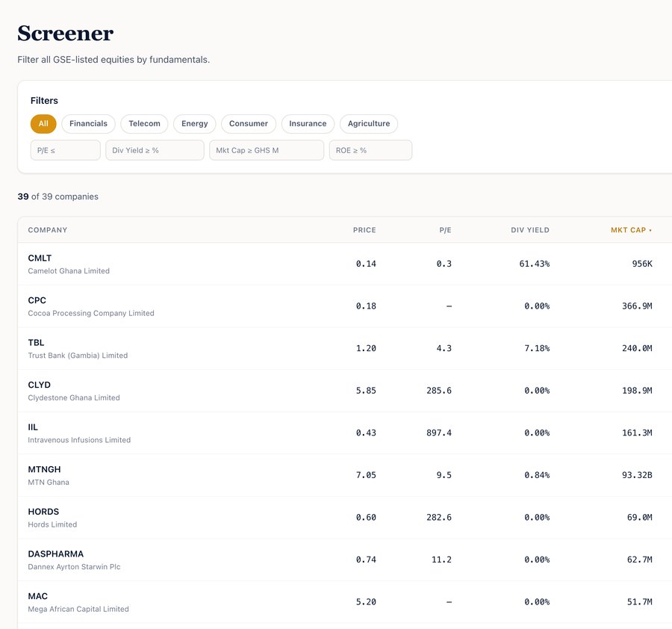The height and width of the screenshot is (629, 672).
Task: Sort table by PRICE column
Action: [364, 230]
